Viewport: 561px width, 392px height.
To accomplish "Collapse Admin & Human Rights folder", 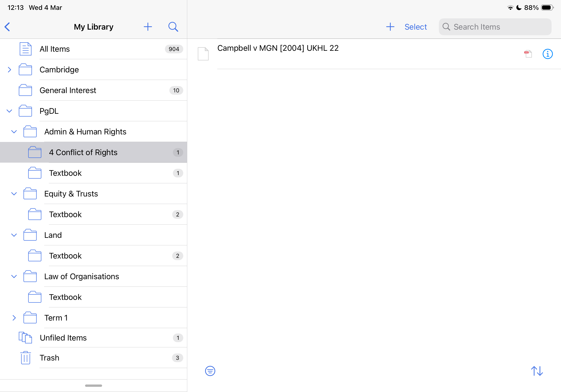I will point(14,132).
